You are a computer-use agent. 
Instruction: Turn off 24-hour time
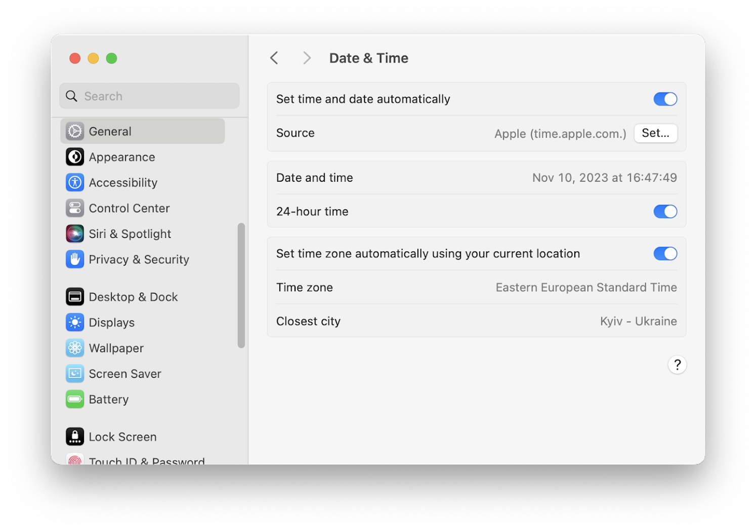(665, 211)
